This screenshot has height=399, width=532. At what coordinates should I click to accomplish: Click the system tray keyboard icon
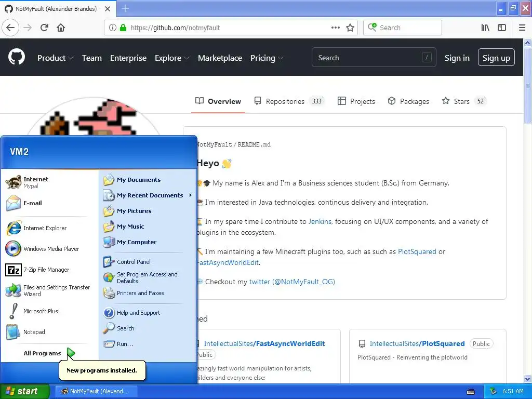coord(471,392)
